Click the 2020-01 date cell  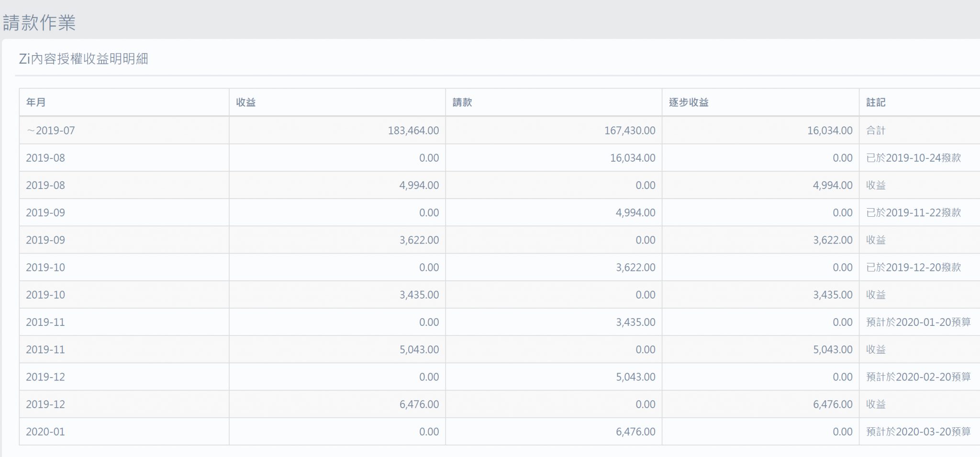[x=45, y=432]
